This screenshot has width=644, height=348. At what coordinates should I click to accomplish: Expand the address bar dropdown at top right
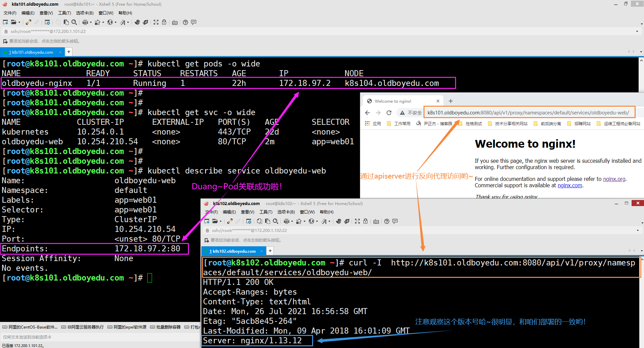[637, 32]
